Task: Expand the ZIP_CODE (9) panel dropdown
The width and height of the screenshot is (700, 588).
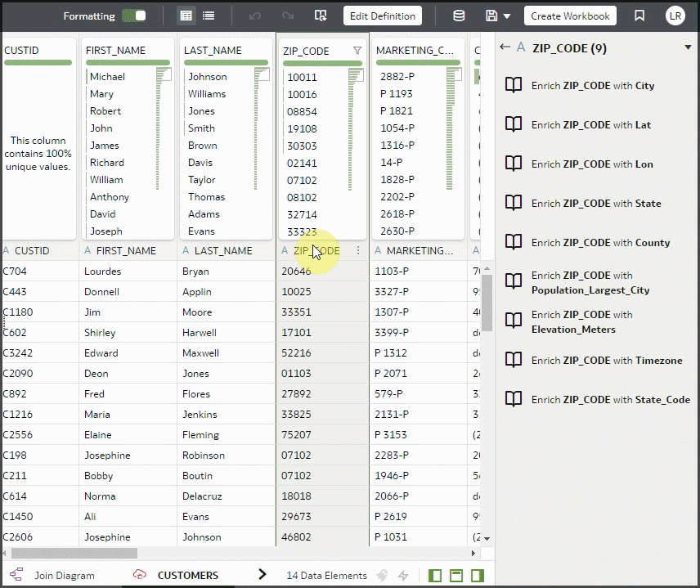Action: coord(688,47)
